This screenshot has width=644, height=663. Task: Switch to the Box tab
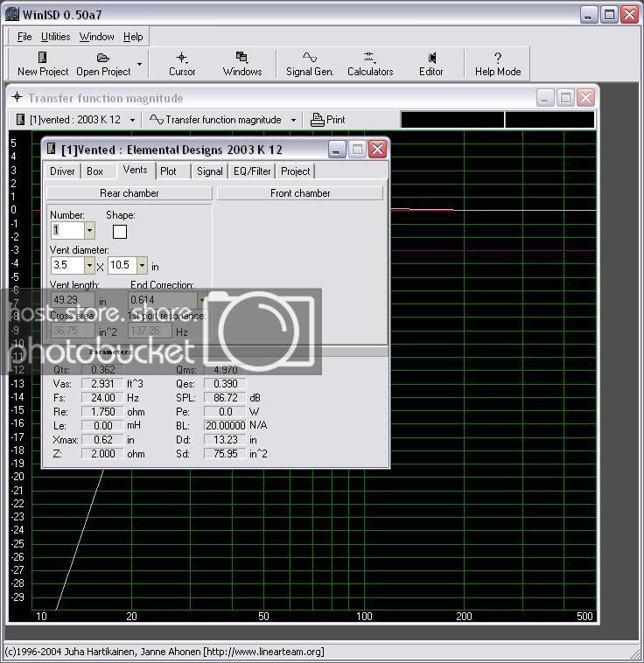[94, 171]
